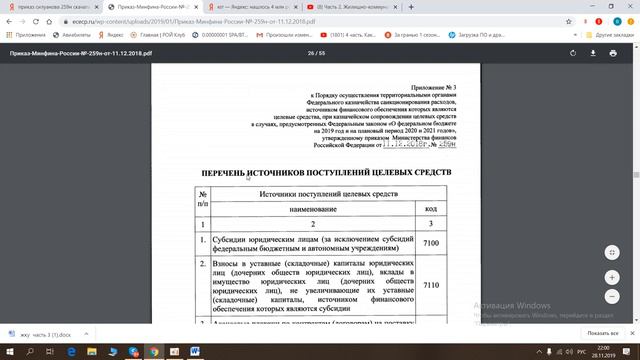Screen dimensions: 640x360
Task: Click the PDF page number 26 / 55
Action: tap(316, 53)
